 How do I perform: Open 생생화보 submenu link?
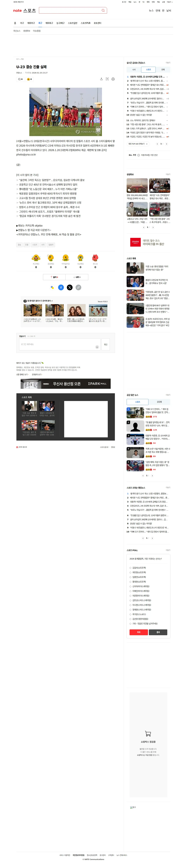pos(27,31)
